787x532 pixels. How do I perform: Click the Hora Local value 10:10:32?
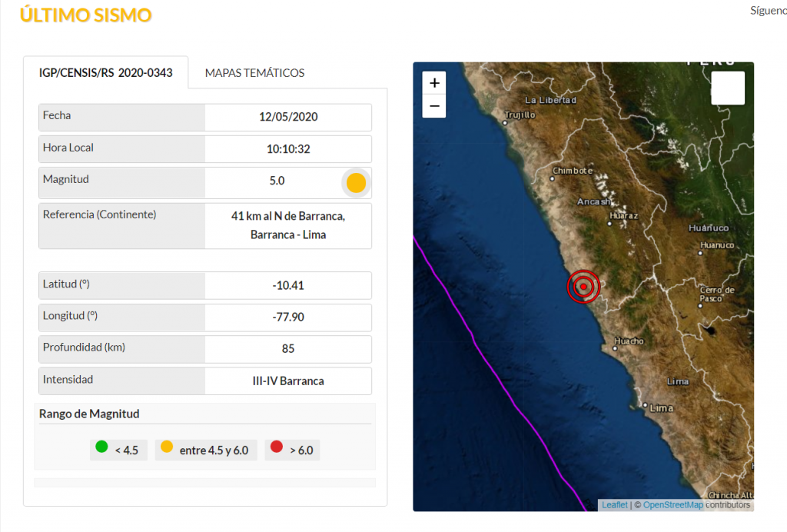tap(288, 149)
